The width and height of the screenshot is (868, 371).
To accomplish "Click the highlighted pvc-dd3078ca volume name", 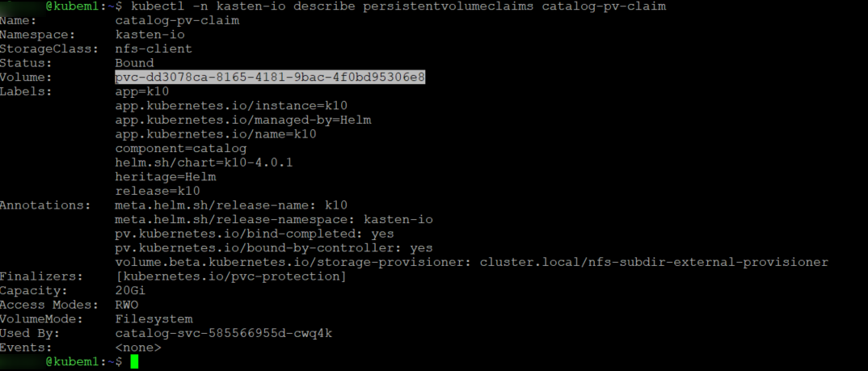I will pyautogui.click(x=270, y=77).
